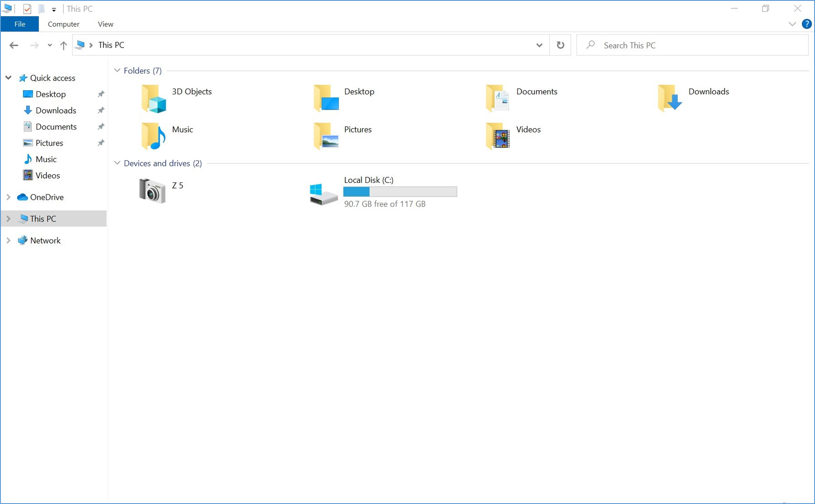Click the refresh icon in address bar

coord(560,45)
